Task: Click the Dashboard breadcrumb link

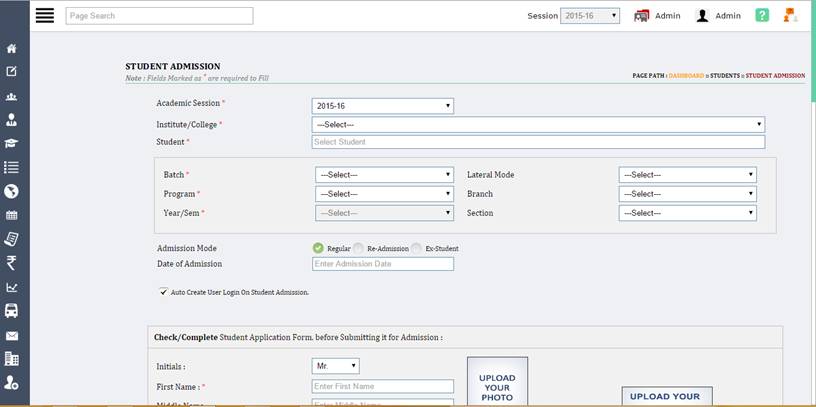Action: click(686, 76)
